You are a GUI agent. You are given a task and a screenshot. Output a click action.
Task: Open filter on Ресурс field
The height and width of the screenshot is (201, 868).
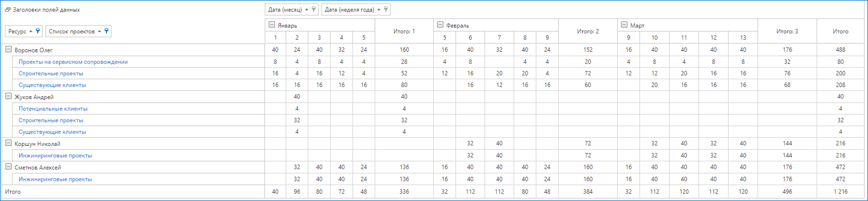click(38, 31)
